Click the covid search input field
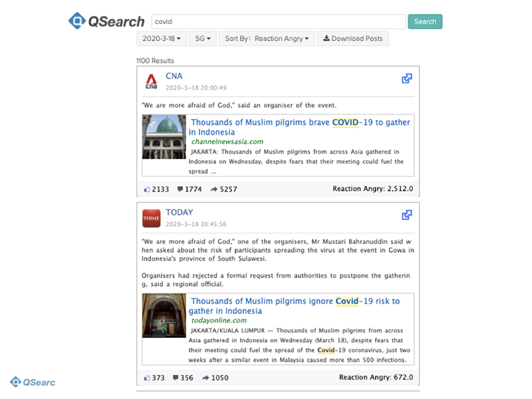 click(279, 22)
